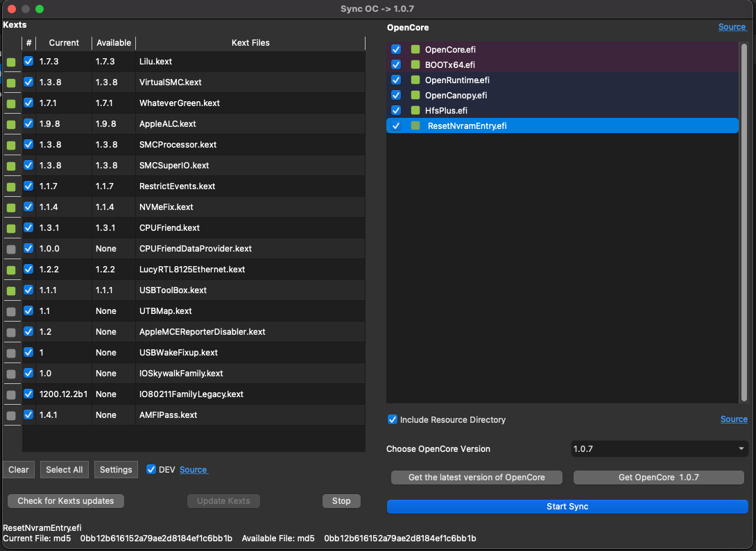Click the gray status square for AppleMCEReporterDisabler.kext
This screenshot has height=551, width=756.
(11, 333)
